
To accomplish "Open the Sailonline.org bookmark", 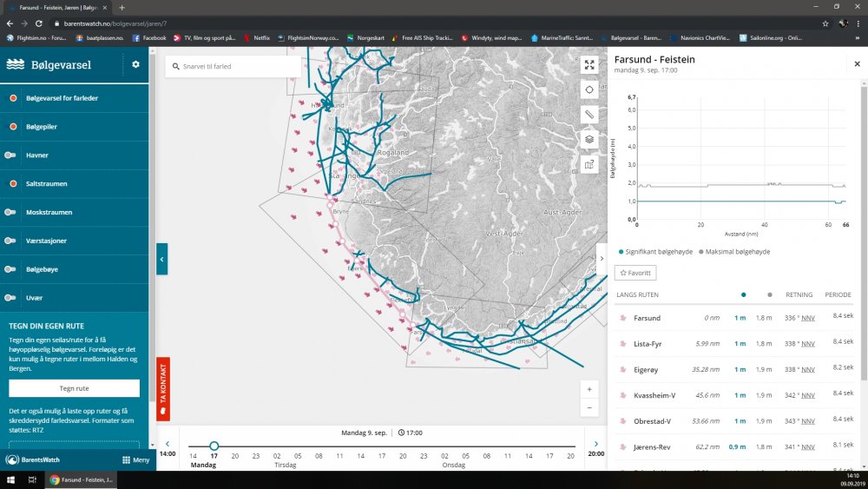I will (x=771, y=38).
